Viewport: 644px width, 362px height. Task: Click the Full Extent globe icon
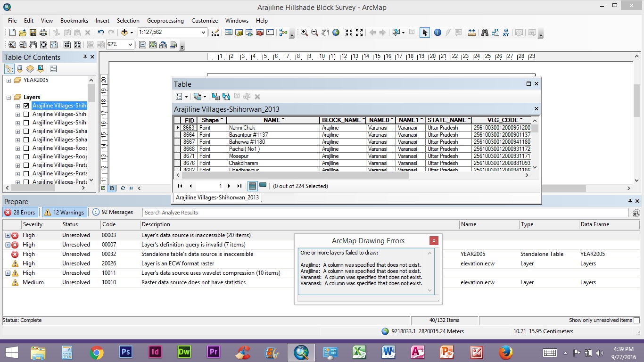pyautogui.click(x=336, y=33)
